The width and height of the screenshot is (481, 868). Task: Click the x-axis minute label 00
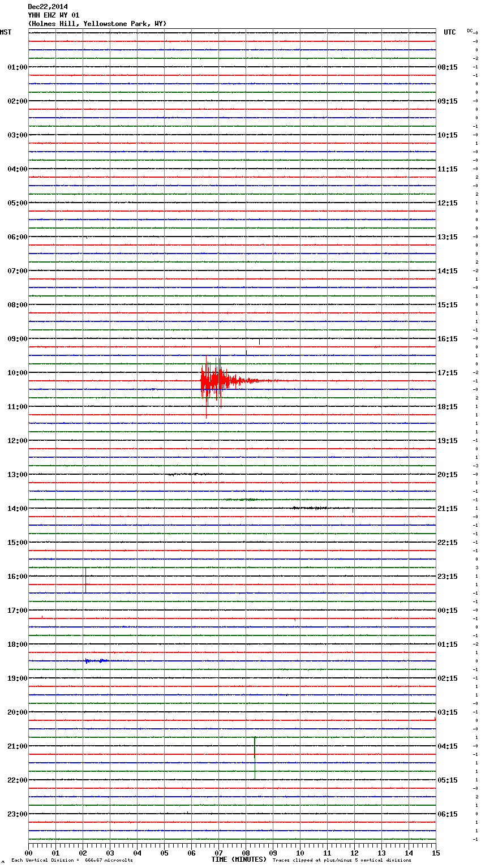(x=28, y=853)
